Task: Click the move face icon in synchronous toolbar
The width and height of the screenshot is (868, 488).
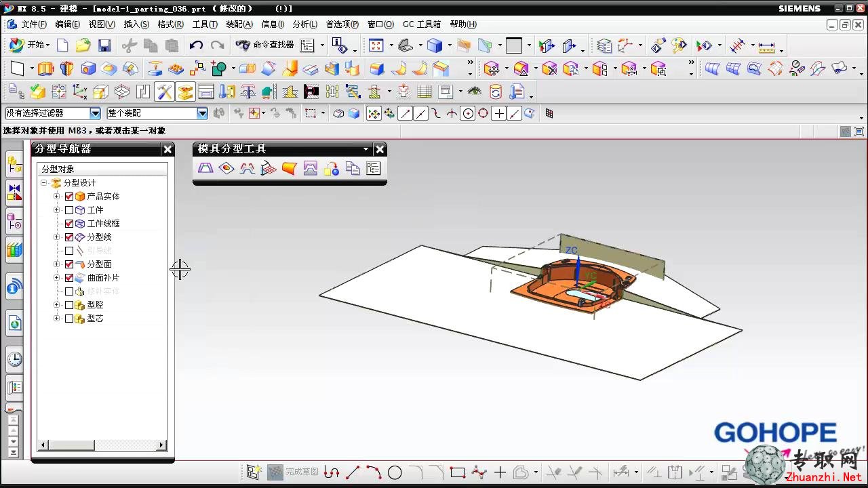Action: coord(493,68)
